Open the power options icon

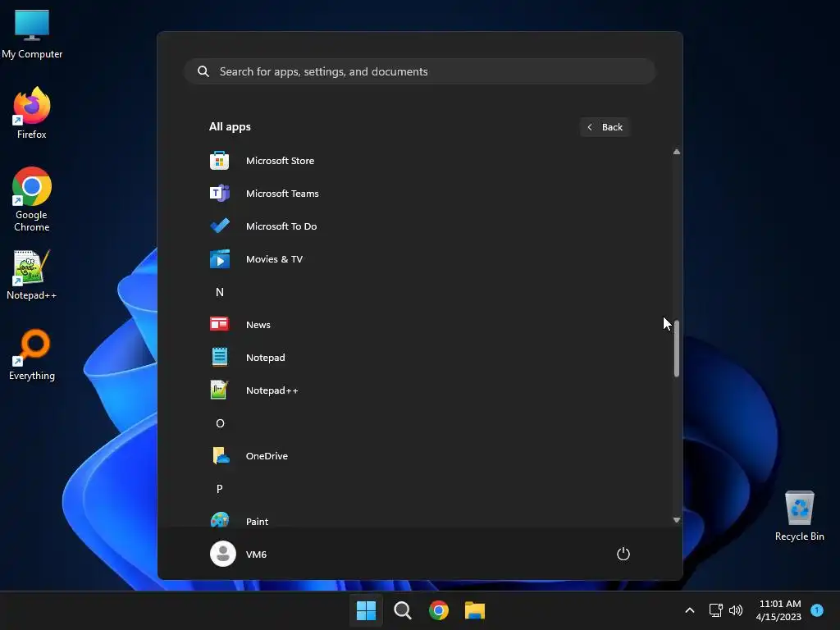[623, 554]
